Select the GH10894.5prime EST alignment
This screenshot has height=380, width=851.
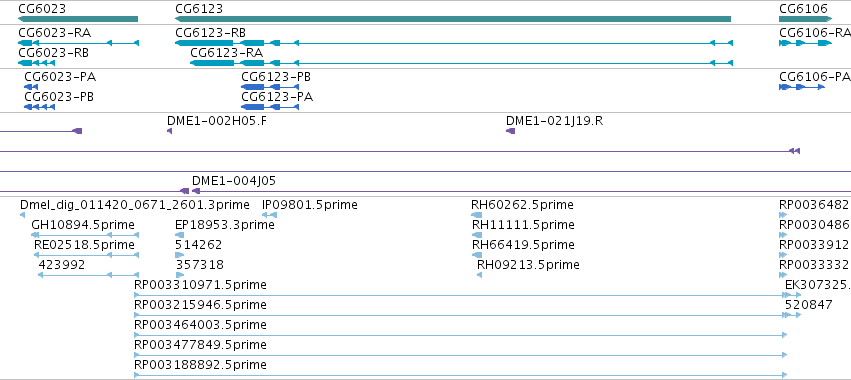coord(85,235)
